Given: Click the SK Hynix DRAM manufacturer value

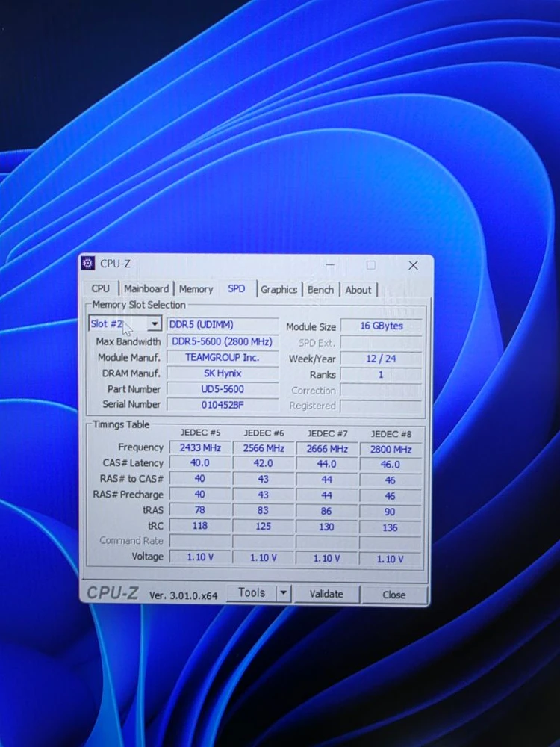Looking at the screenshot, I should point(223,373).
